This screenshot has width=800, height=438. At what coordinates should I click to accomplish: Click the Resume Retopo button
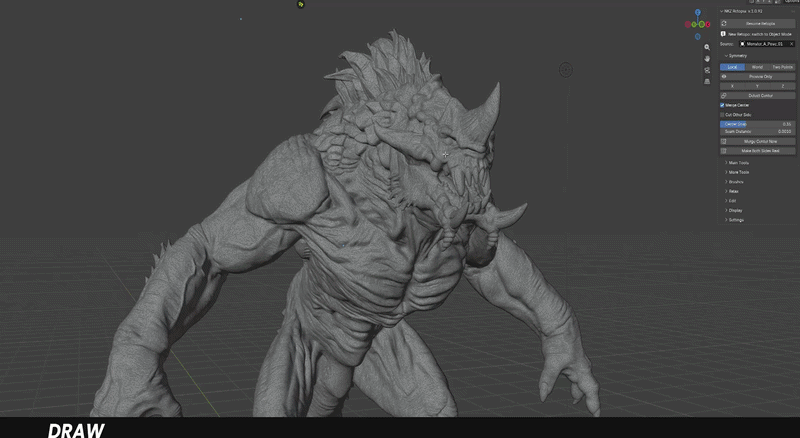757,23
